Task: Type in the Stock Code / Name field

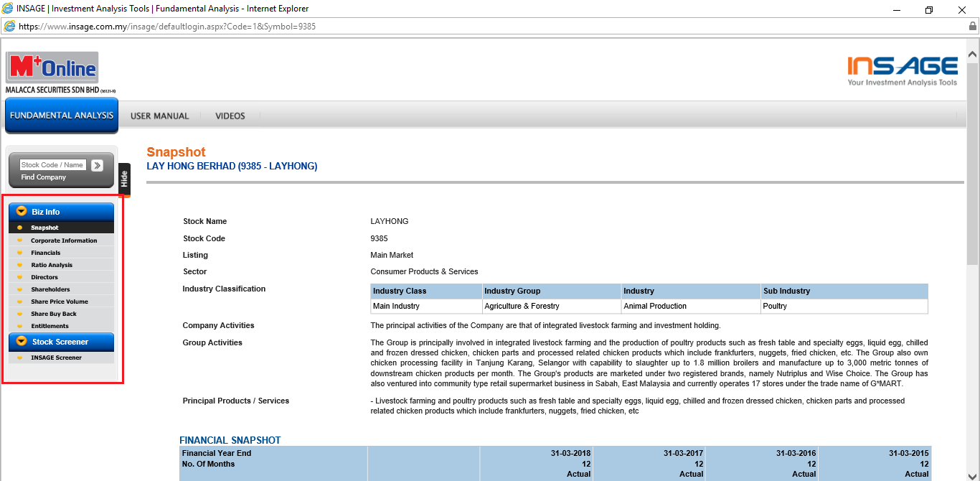Action: pos(52,165)
